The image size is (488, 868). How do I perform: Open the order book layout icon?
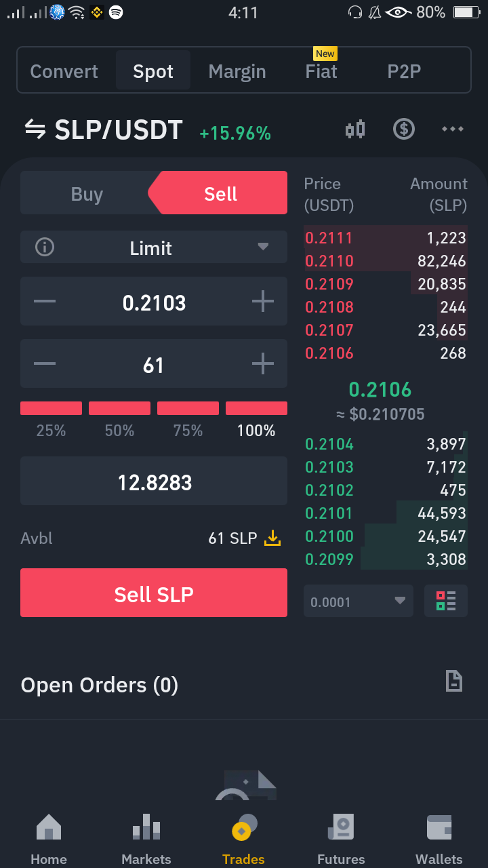[x=446, y=601]
